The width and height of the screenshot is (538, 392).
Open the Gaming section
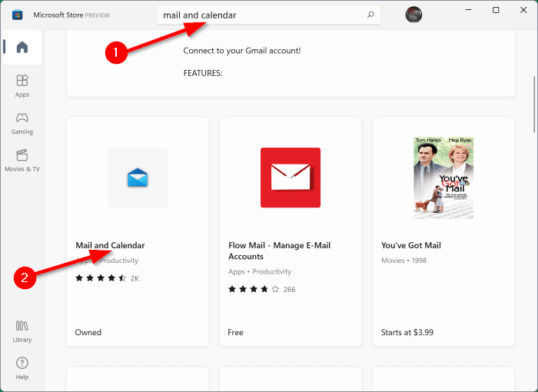coord(22,123)
